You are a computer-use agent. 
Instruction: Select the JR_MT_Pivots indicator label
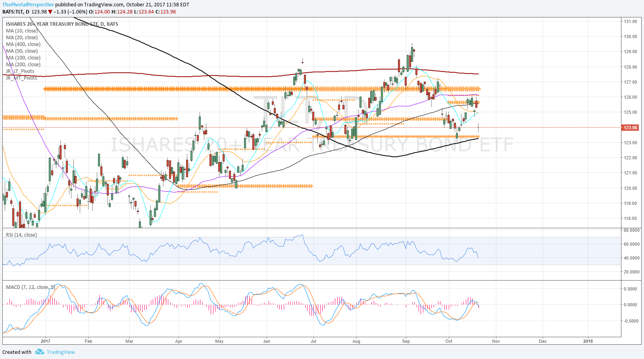pos(21,78)
